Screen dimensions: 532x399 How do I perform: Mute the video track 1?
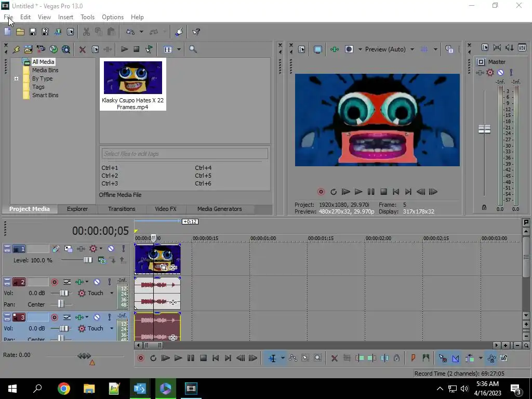pos(111,249)
